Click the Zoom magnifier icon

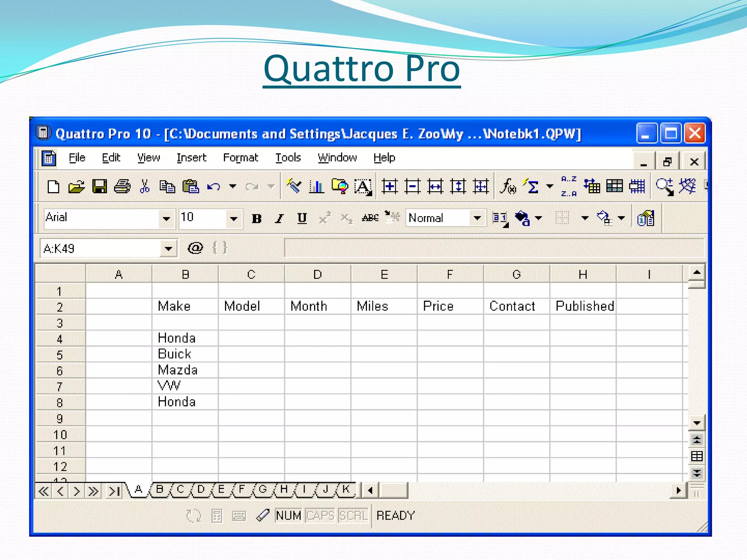tap(665, 187)
